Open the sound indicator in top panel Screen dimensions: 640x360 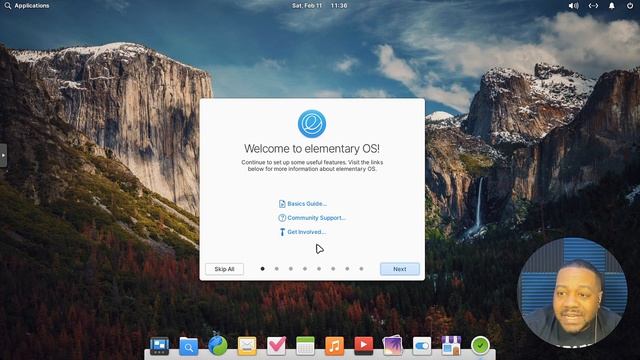coord(573,6)
